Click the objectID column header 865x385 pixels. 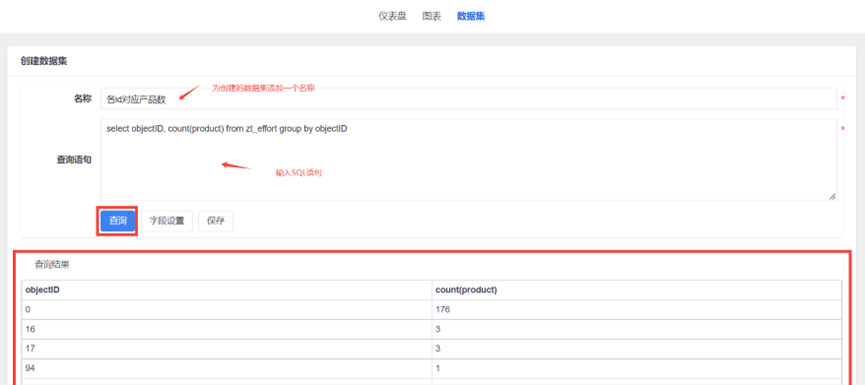pyautogui.click(x=227, y=290)
